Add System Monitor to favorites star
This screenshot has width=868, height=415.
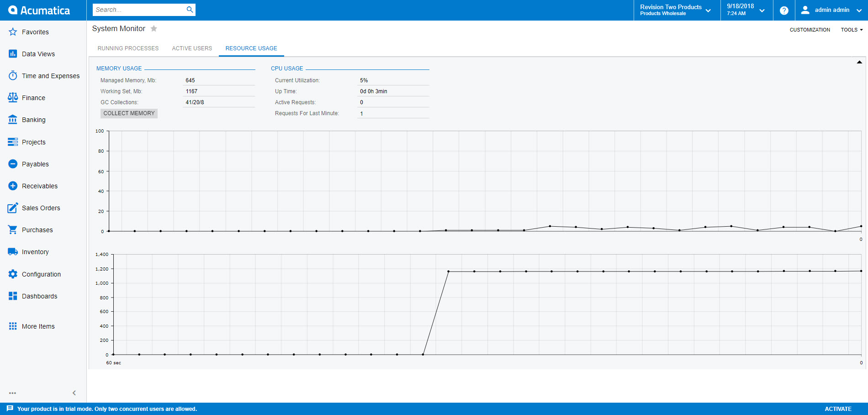pos(154,28)
